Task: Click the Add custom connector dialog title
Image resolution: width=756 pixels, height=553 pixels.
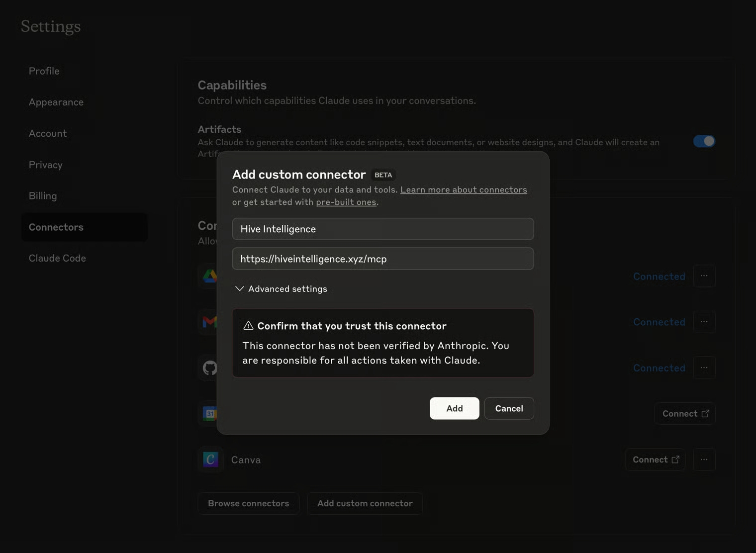Action: click(x=299, y=175)
